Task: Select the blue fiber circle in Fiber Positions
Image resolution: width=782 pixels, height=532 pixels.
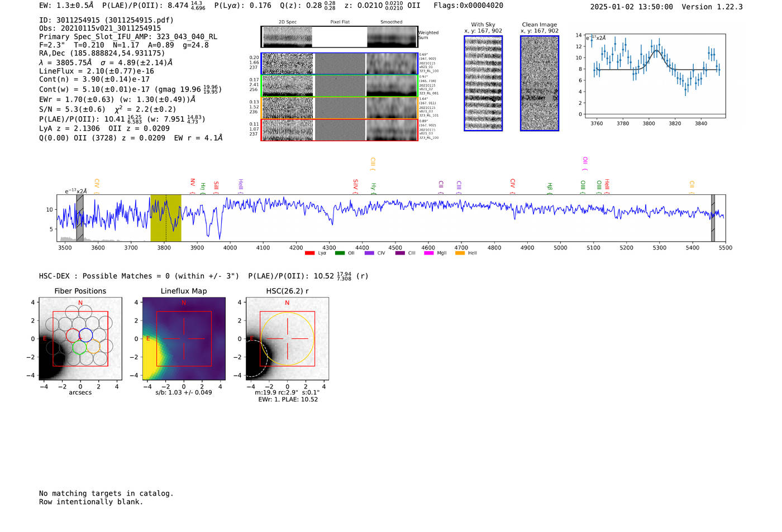Action: [x=85, y=335]
